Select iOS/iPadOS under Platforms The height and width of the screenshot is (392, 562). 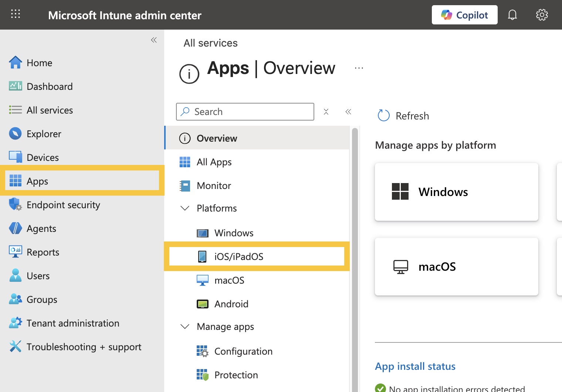pyautogui.click(x=239, y=257)
